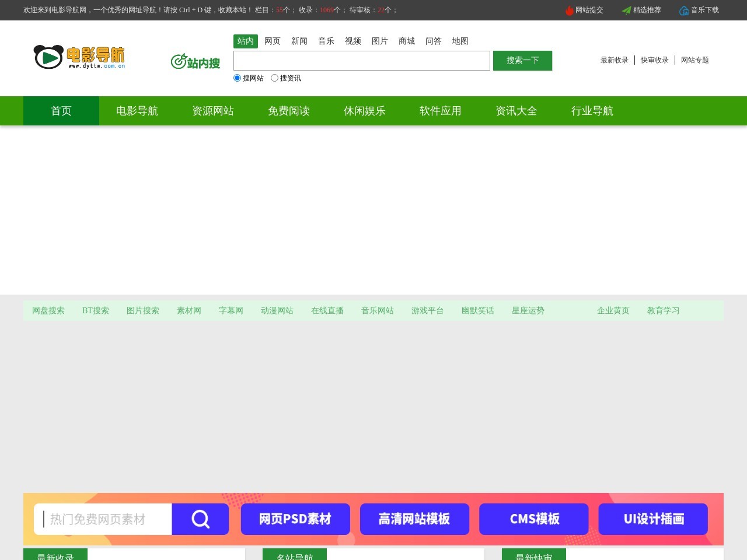Click the 电影导航 panda logo
This screenshot has width=747, height=560.
(x=79, y=57)
